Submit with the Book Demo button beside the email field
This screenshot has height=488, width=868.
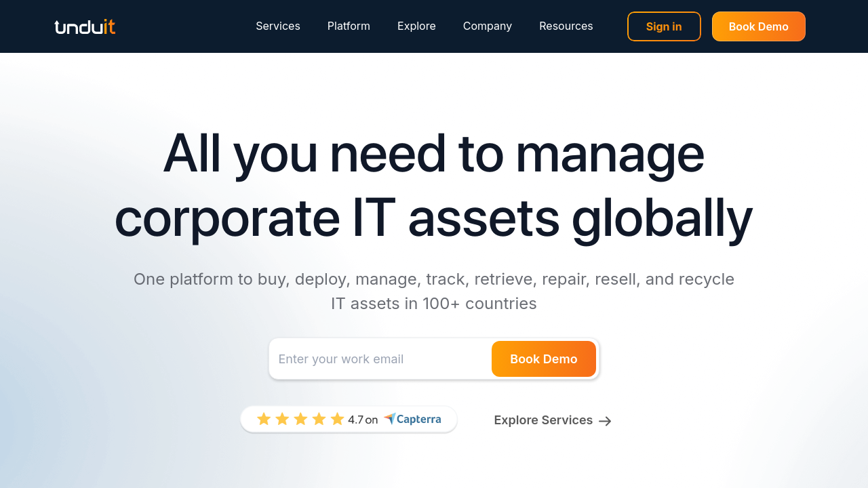point(543,359)
